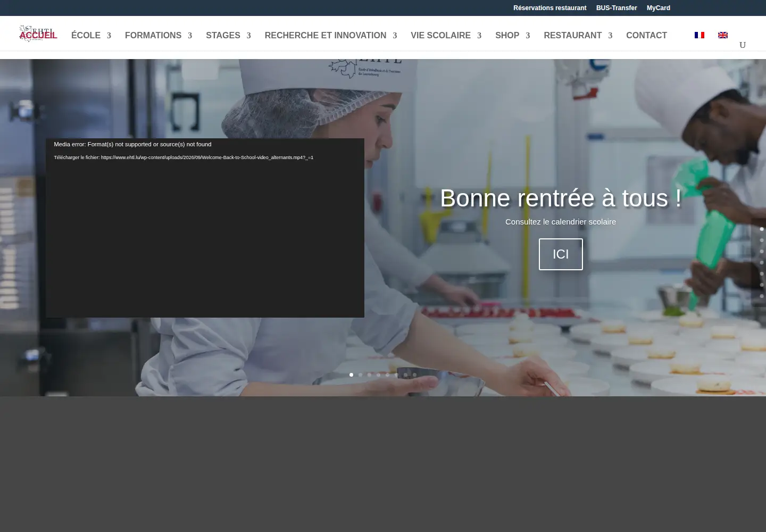Screen dimensions: 766x532
Task: Select the seventh slider pagination dot
Action: (x=405, y=375)
